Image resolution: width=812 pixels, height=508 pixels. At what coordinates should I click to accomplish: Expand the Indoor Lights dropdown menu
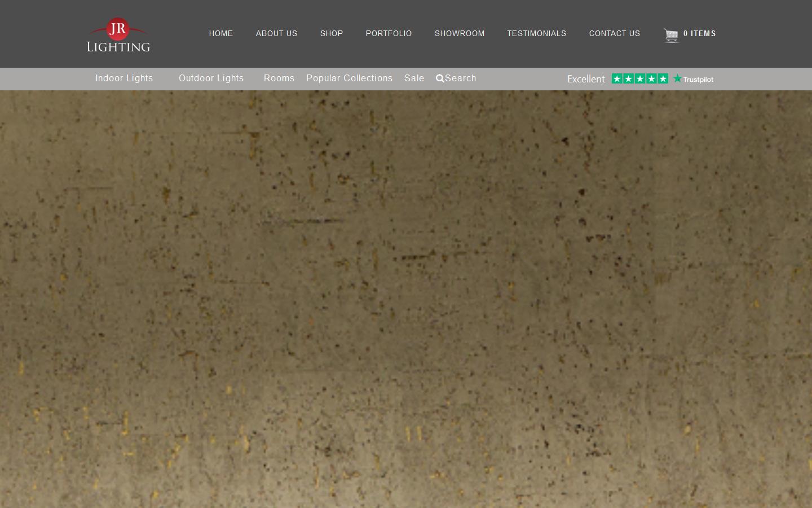click(x=124, y=78)
